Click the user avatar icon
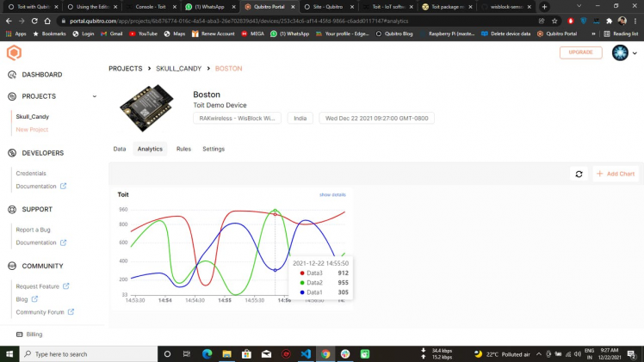 coord(620,53)
